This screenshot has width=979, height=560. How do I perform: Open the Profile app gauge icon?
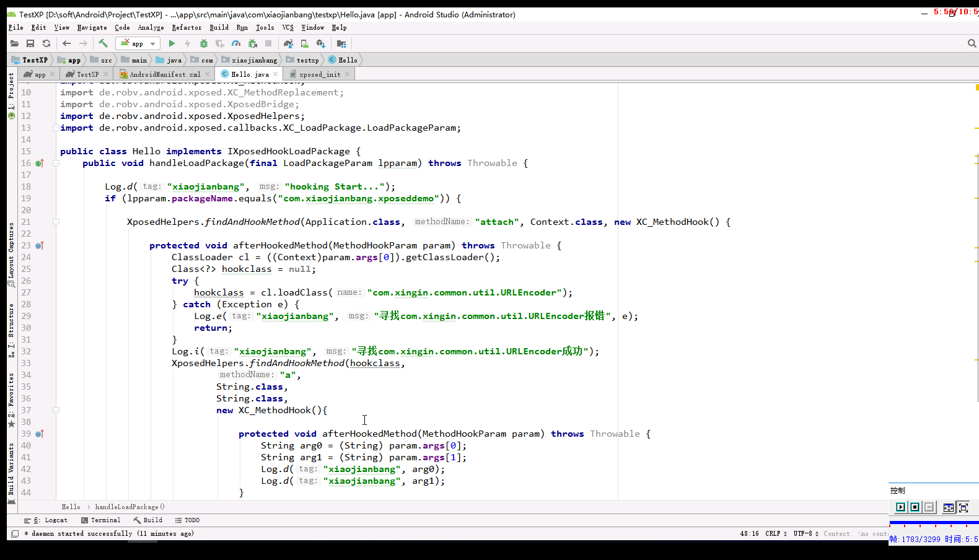click(236, 43)
